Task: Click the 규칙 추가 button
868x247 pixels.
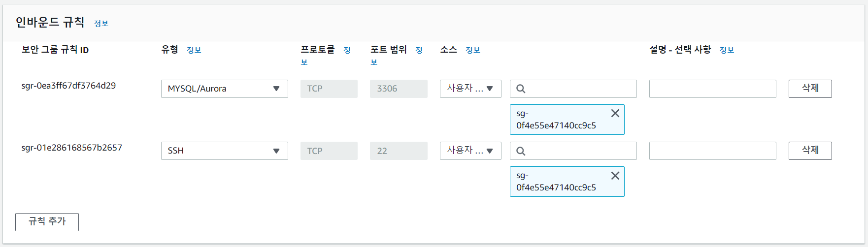Action: point(47,222)
